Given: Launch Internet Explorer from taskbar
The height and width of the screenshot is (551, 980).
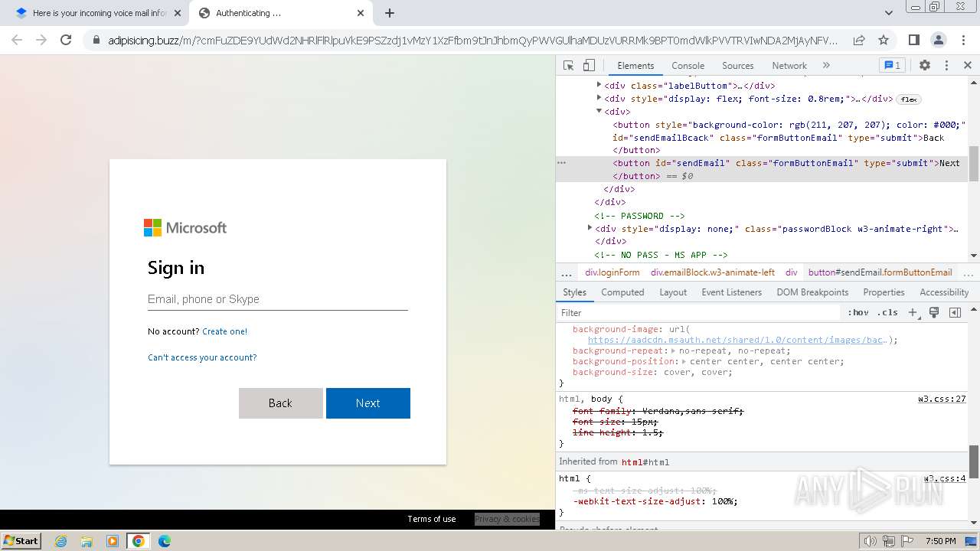Looking at the screenshot, I should click(61, 541).
